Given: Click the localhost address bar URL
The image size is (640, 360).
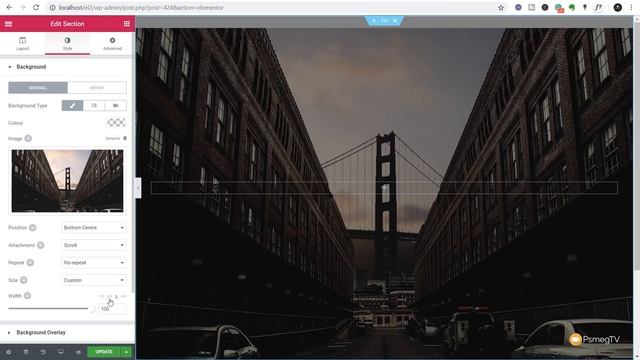Looking at the screenshot, I should pyautogui.click(x=141, y=8).
